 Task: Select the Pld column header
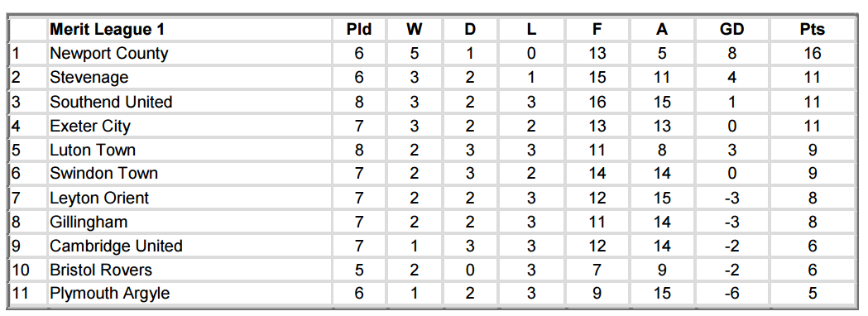click(x=359, y=29)
